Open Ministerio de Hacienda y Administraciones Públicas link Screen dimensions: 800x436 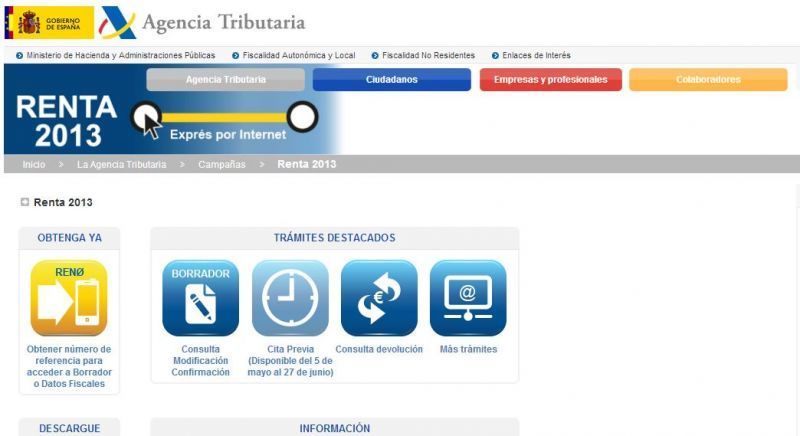[121, 56]
